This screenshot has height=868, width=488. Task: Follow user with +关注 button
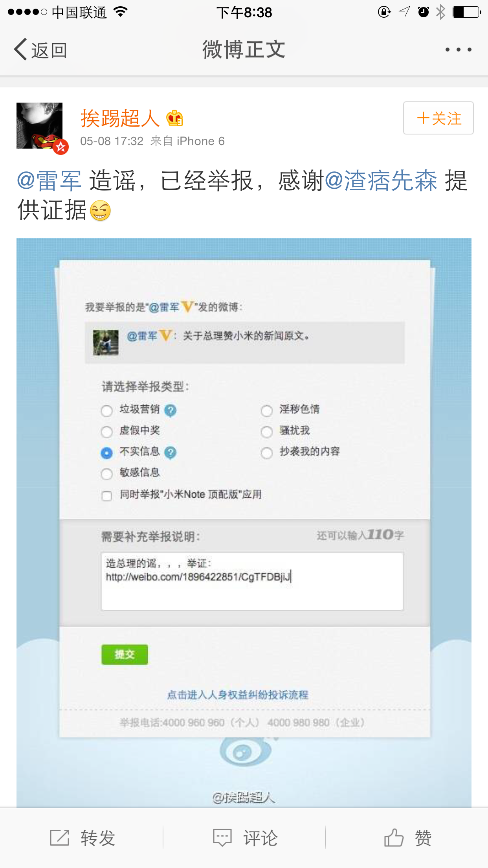[438, 118]
